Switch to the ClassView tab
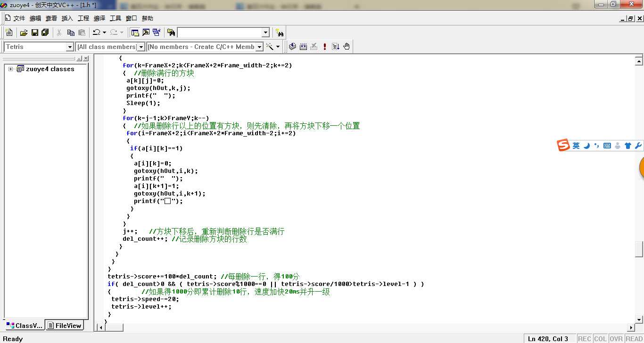 point(25,326)
